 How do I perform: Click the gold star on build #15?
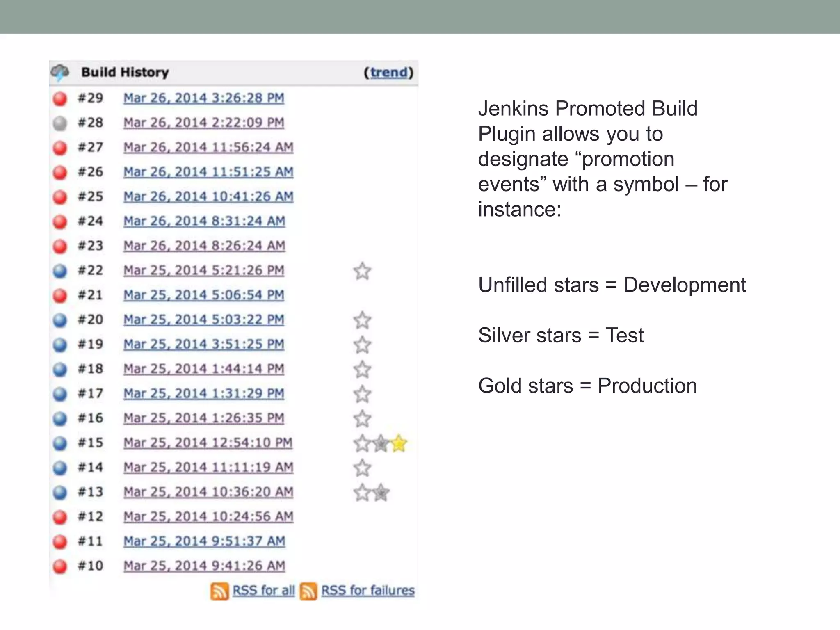399,443
